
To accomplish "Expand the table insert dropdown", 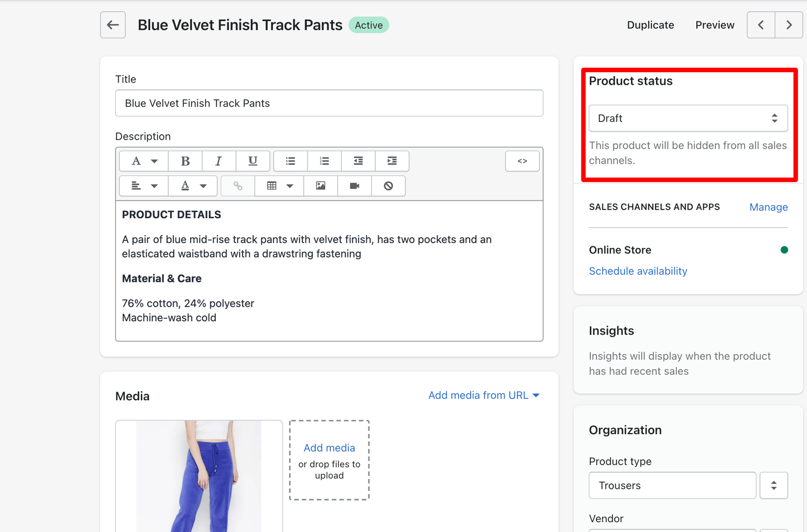I will click(x=289, y=185).
